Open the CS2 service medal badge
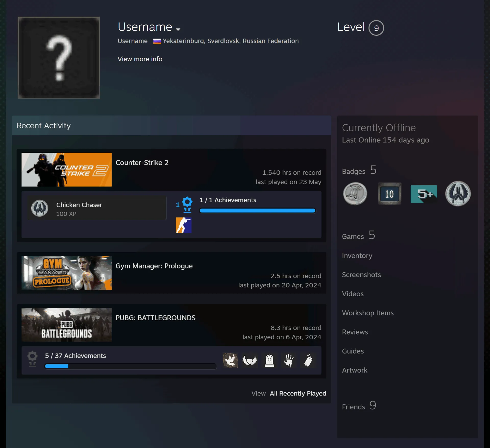This screenshot has height=448, width=490. point(458,194)
